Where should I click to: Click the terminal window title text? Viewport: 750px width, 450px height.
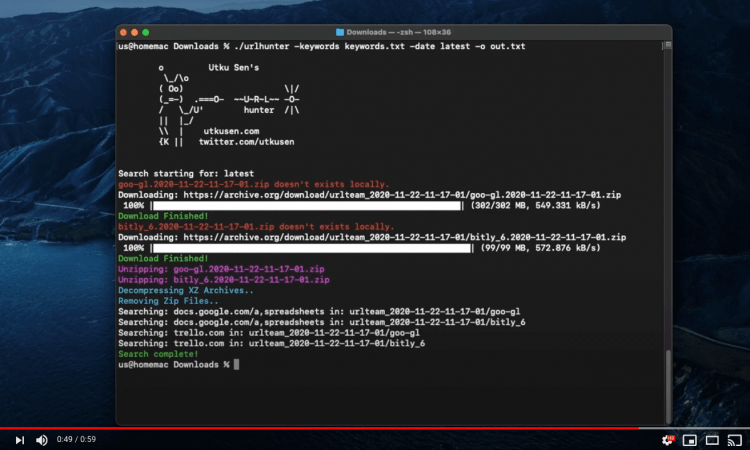(398, 32)
